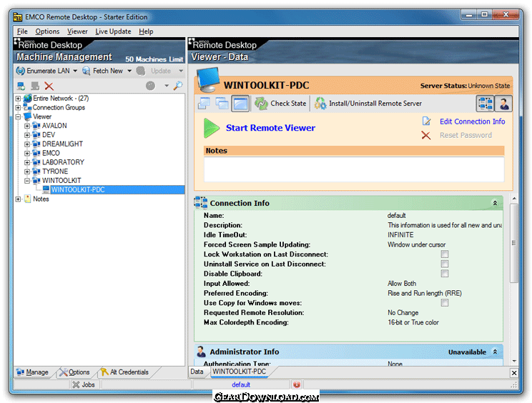
Task: Click the Connection Info section icon
Action: (x=201, y=203)
